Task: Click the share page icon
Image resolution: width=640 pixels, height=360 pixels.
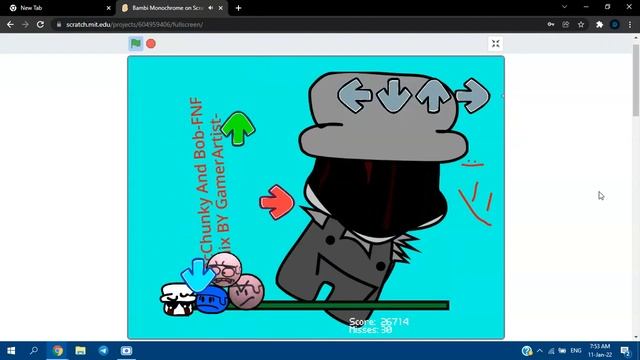Action: 566,24
